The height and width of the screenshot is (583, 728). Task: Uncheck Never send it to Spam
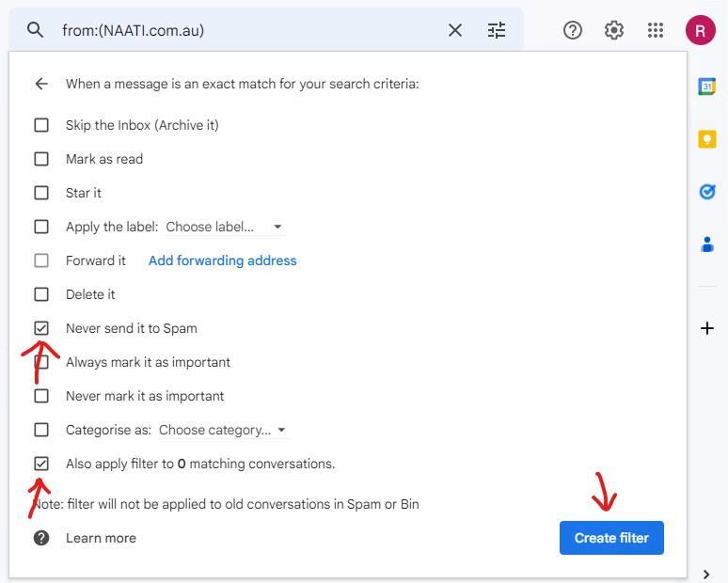(x=41, y=328)
